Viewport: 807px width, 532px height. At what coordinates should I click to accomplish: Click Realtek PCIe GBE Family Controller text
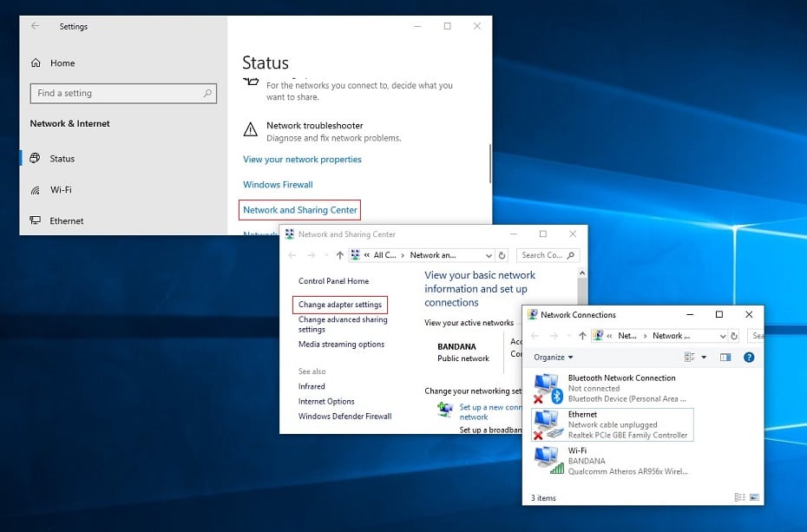[x=627, y=436]
